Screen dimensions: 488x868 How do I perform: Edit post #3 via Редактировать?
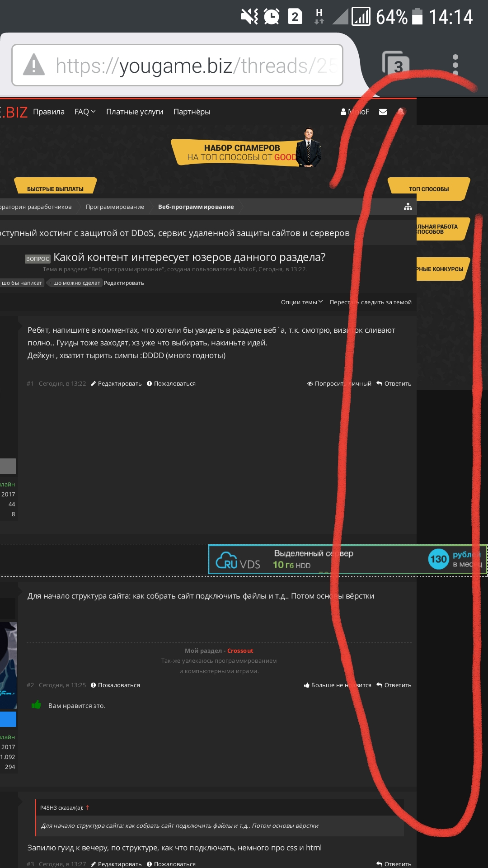point(116,864)
